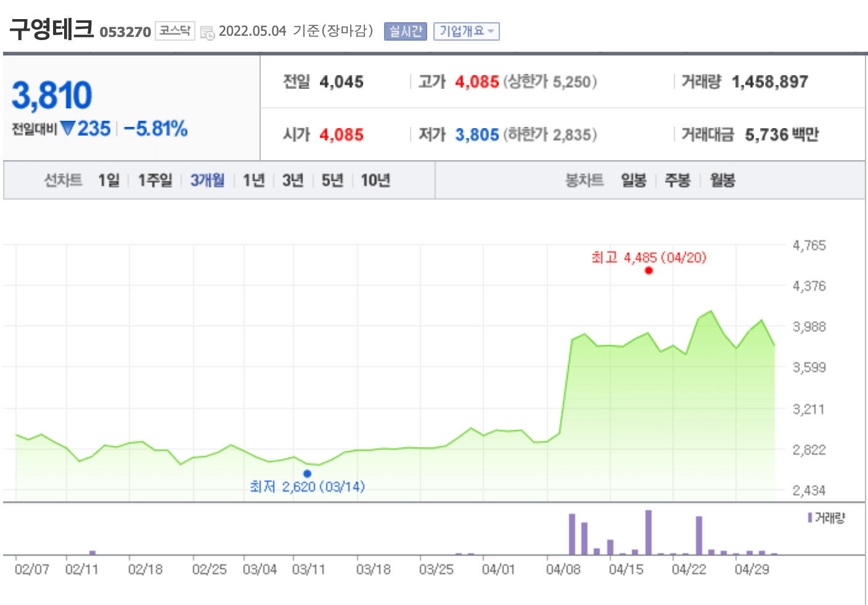Click the 상한가 5,250 text
Viewport: 868px width, 605px height.
coord(550,82)
